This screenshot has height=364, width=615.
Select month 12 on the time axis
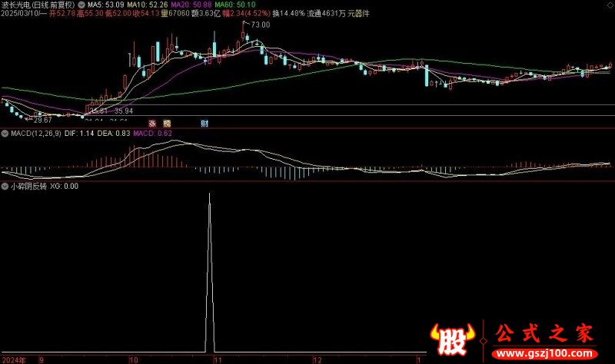click(317, 360)
